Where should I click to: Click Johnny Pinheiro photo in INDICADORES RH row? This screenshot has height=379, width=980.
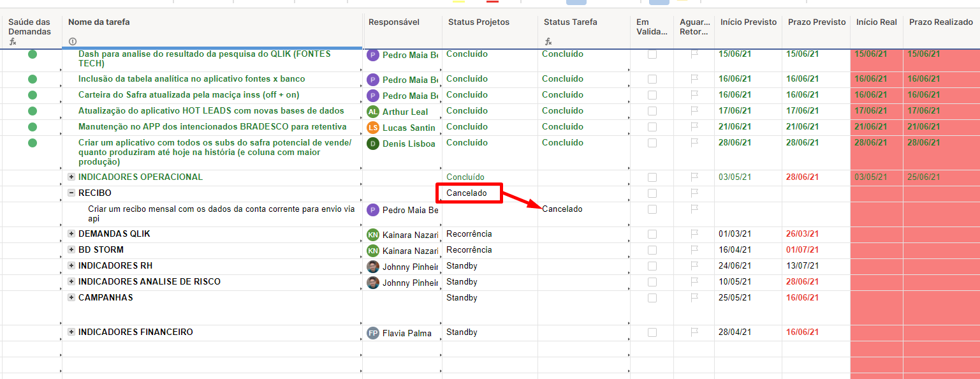click(x=373, y=267)
